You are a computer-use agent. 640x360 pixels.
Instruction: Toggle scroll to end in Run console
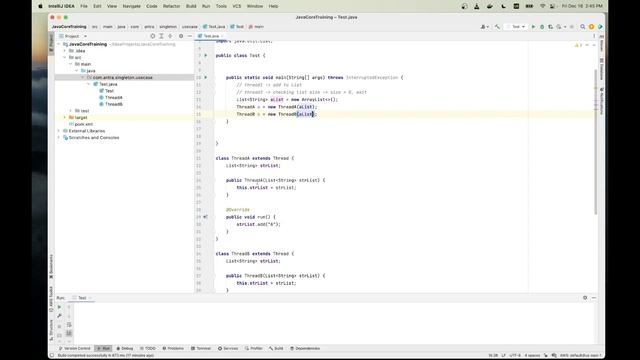click(69, 333)
